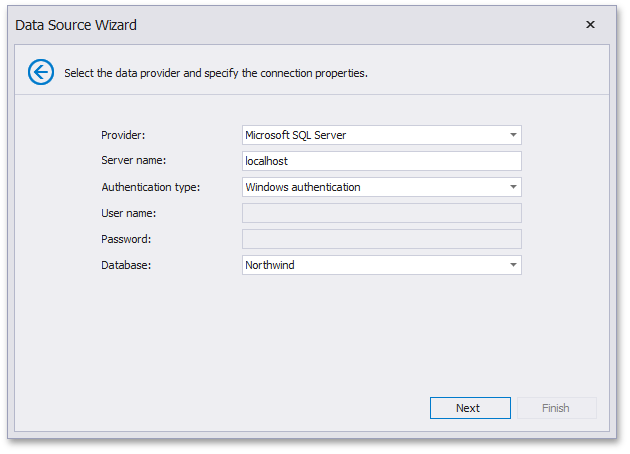Click the Provider label

coord(123,135)
